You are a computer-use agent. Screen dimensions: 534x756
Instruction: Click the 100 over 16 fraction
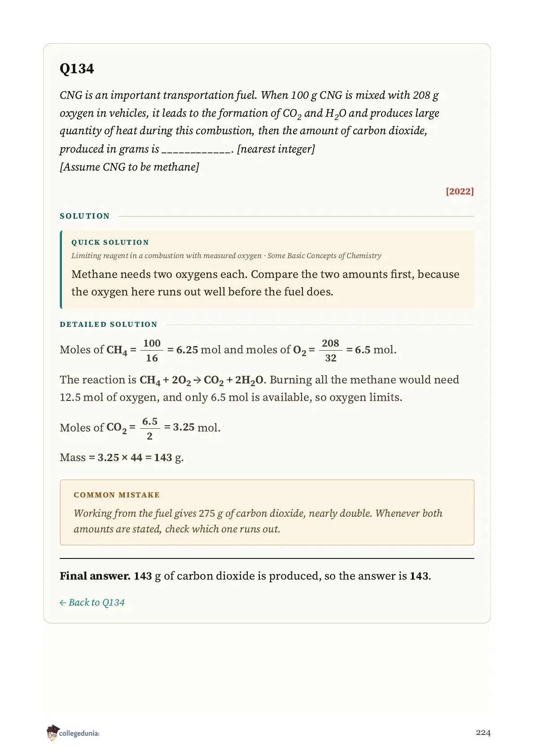pos(152,351)
